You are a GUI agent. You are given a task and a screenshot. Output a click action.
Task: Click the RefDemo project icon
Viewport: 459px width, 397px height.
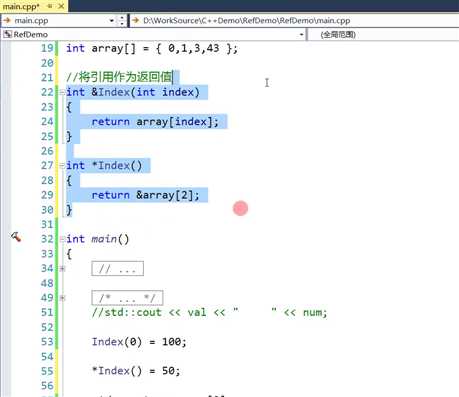(x=7, y=34)
